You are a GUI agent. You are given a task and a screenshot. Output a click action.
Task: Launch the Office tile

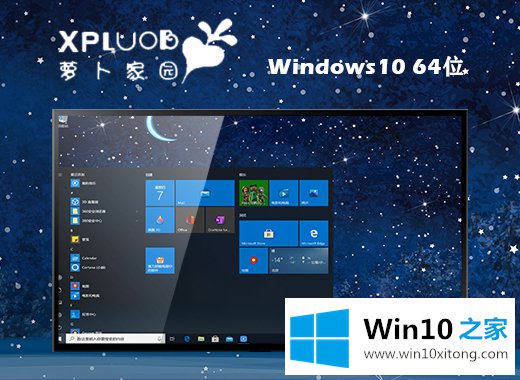point(190,220)
